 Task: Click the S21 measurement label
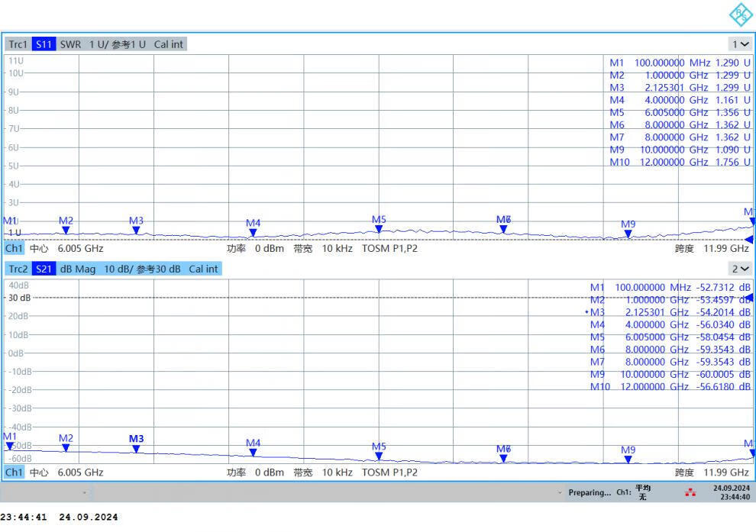[44, 269]
